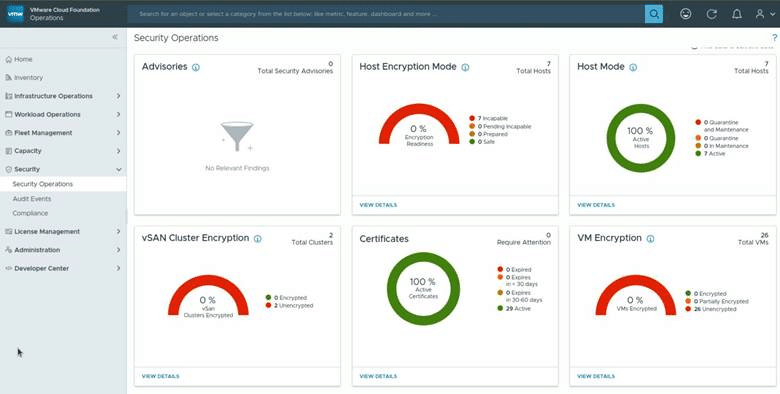This screenshot has width=780, height=394.
Task: Click the 'Require Attention' certificates text
Action: [x=524, y=242]
